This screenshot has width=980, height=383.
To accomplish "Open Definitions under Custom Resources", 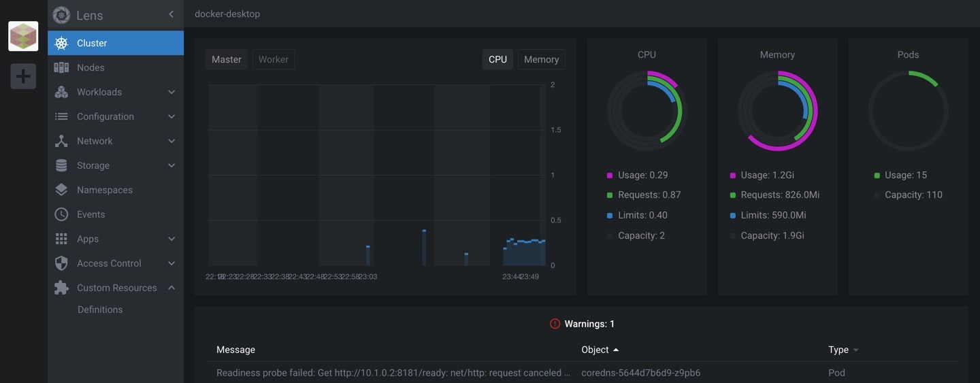I will coord(100,310).
